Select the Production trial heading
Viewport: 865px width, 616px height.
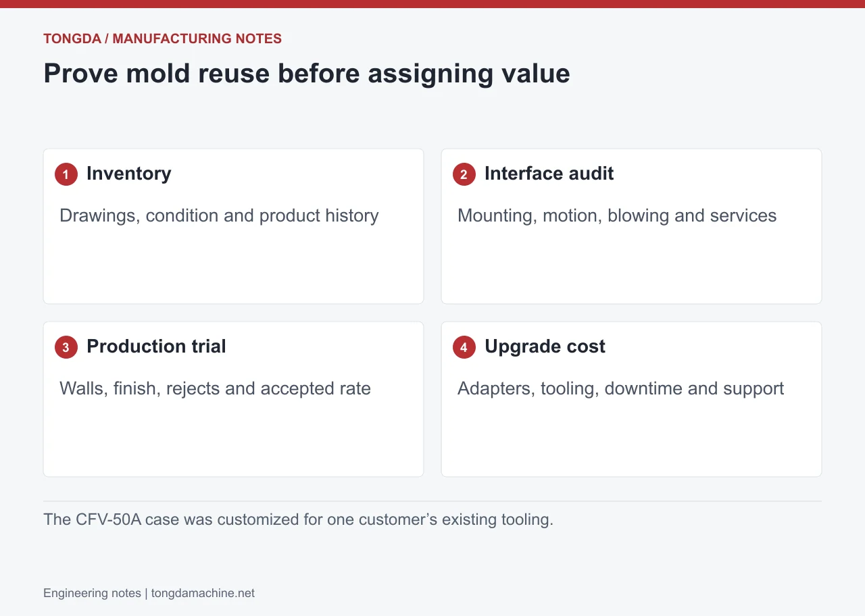(156, 346)
